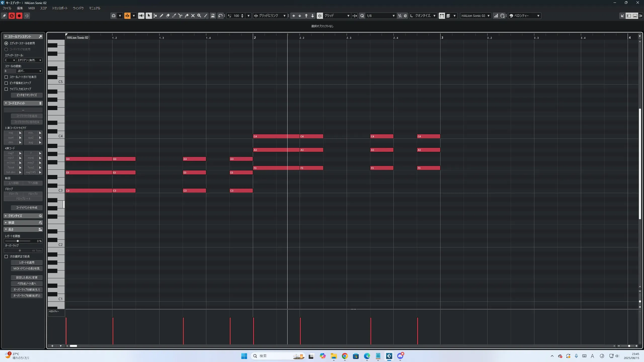This screenshot has width=644, height=362.
Task: Select the Glue tool
Action: (x=187, y=16)
